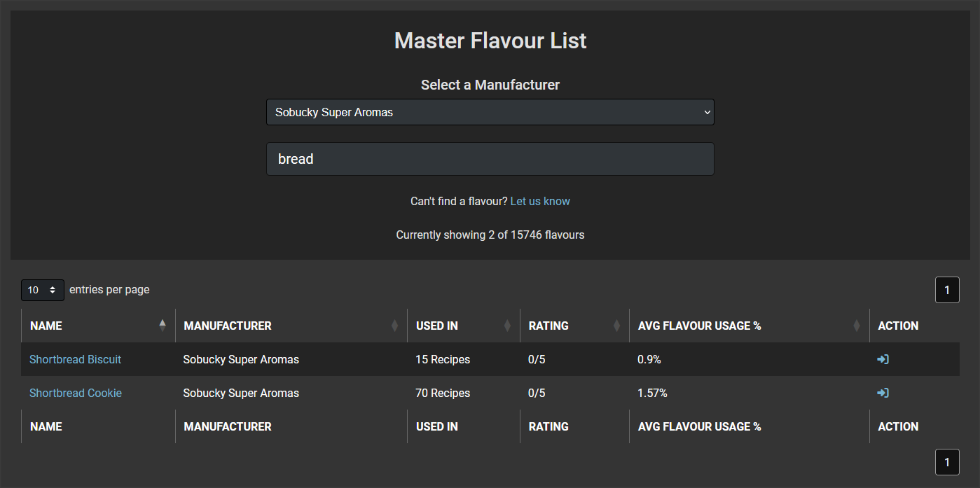Click footer NAME column label
980x488 pixels.
coord(46,426)
